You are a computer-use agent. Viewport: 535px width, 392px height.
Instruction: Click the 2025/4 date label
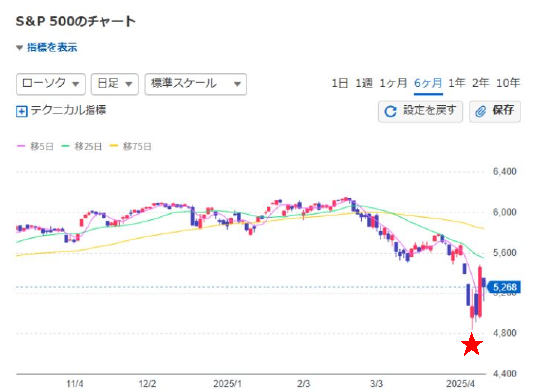coord(461,384)
